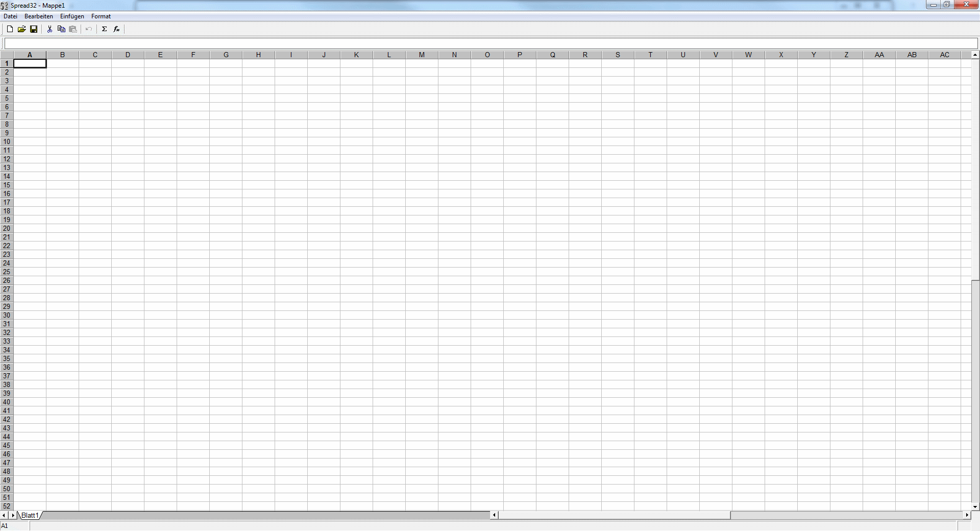Select column AA header
The image size is (980, 531).
pyautogui.click(x=879, y=55)
